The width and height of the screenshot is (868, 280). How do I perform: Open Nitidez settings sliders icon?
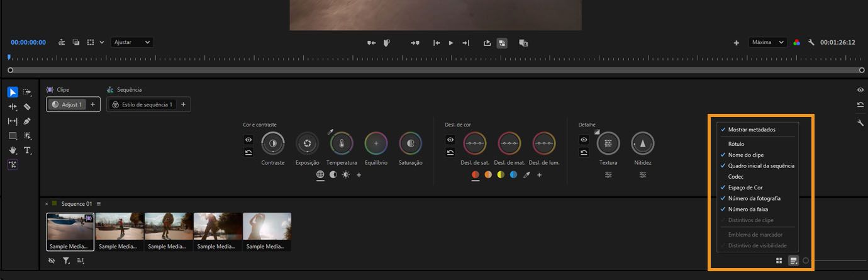tap(643, 174)
